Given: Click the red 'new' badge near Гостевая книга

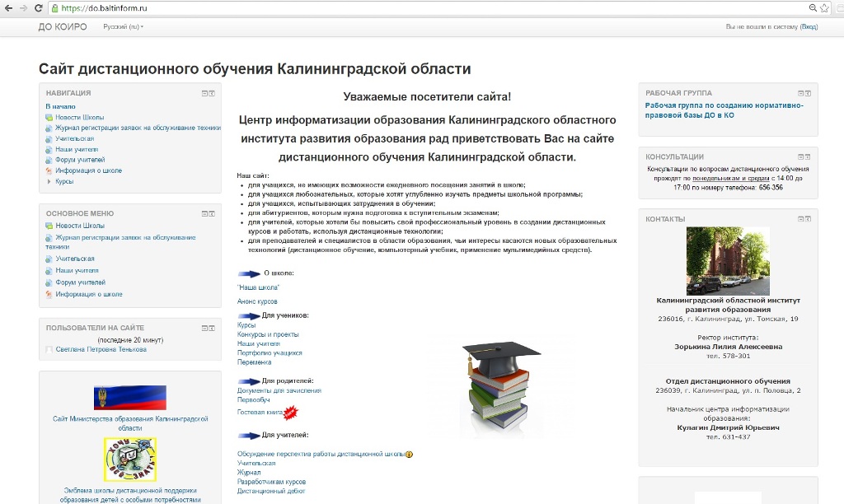Looking at the screenshot, I should click(290, 413).
